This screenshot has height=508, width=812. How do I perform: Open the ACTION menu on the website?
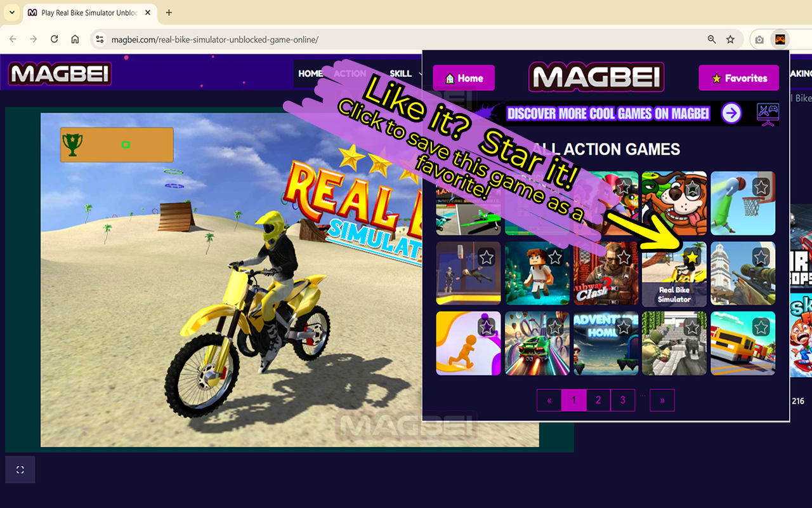[350, 74]
